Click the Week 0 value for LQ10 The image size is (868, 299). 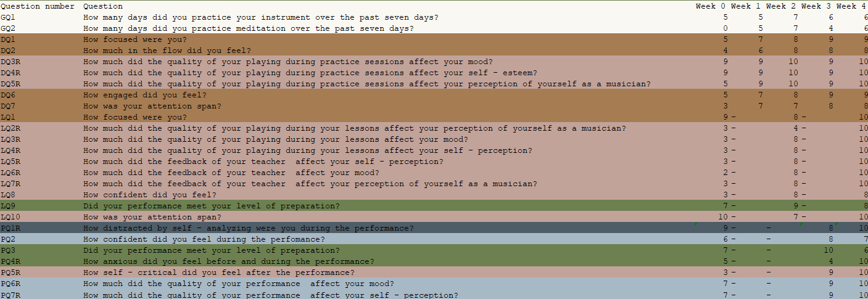724,217
